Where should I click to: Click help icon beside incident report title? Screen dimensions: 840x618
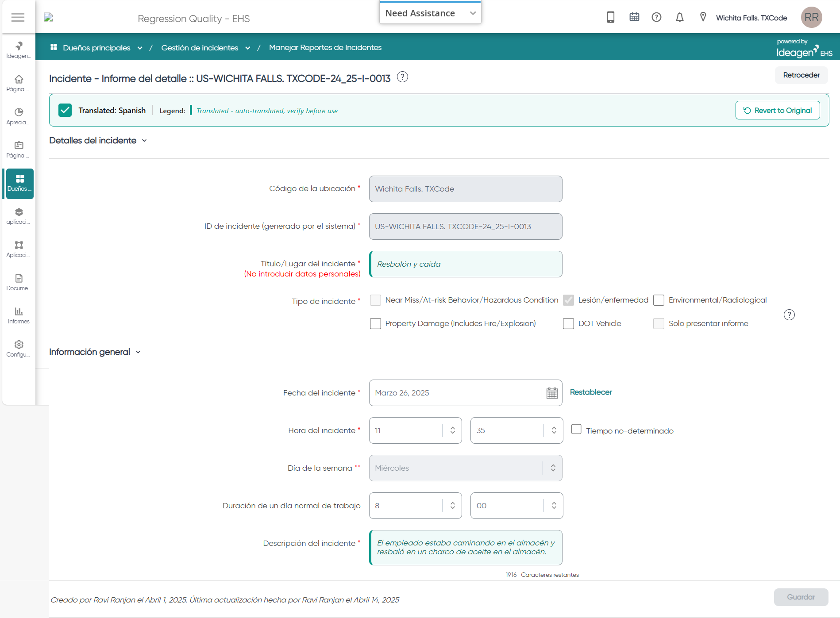402,77
